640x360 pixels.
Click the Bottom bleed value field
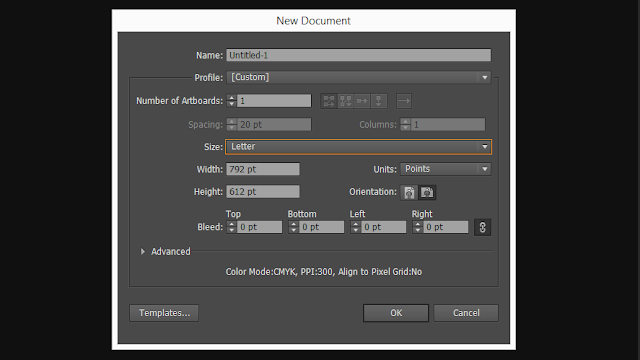[x=322, y=227]
